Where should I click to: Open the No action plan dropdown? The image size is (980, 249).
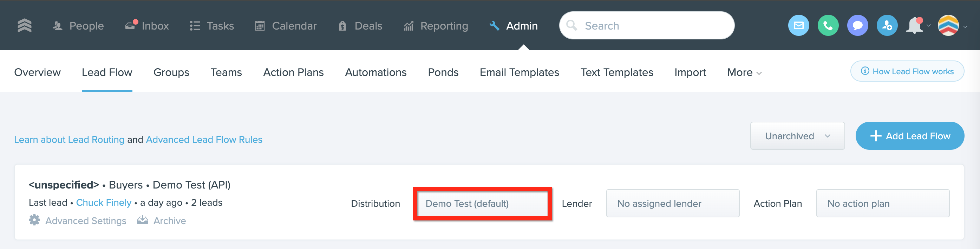882,204
